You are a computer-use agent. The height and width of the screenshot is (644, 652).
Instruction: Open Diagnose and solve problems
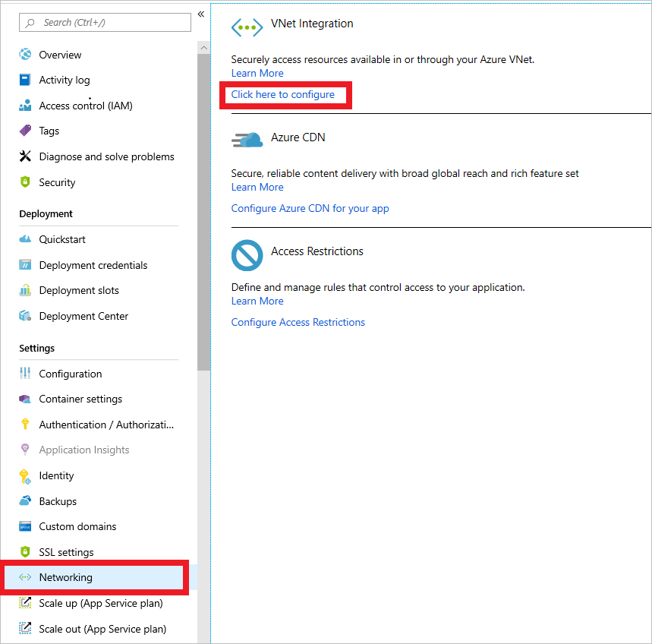point(106,157)
